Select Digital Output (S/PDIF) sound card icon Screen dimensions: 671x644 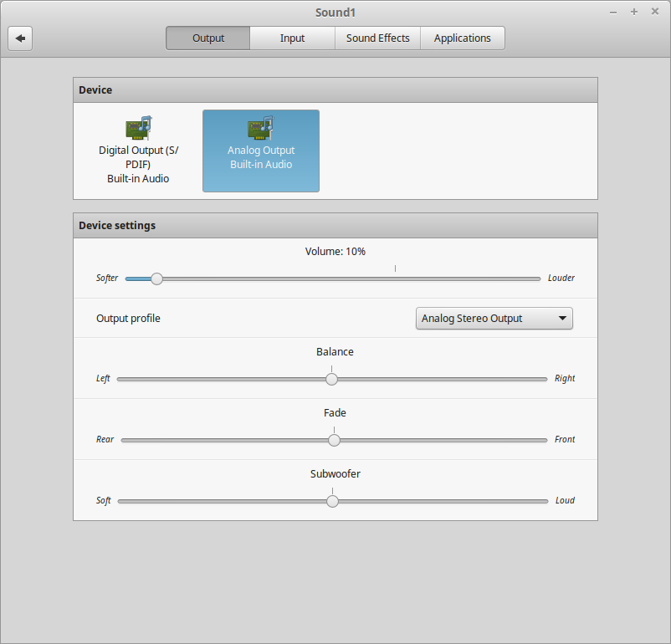pos(138,127)
